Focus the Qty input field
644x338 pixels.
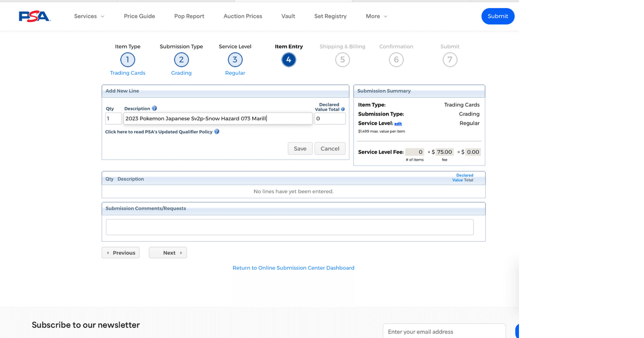pos(113,118)
